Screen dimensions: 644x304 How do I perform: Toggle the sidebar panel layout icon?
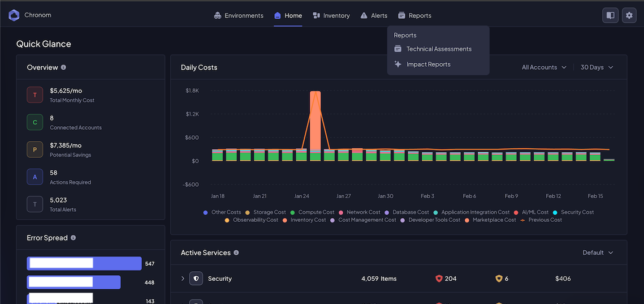[x=610, y=15]
